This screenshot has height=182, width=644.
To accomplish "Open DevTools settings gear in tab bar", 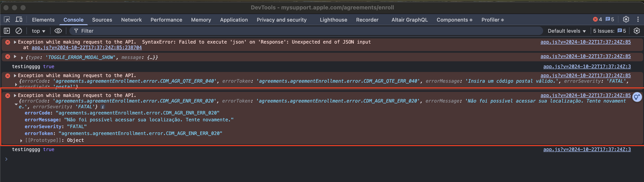I will [626, 19].
